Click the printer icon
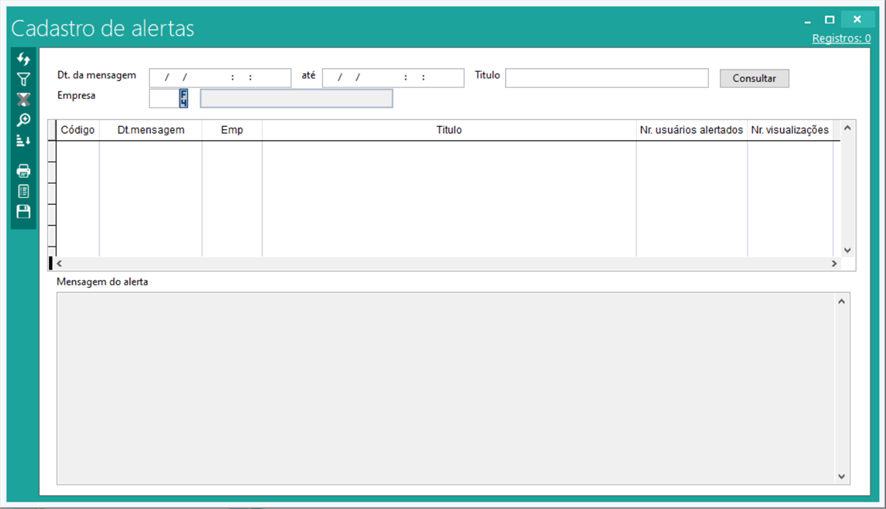 [x=24, y=171]
